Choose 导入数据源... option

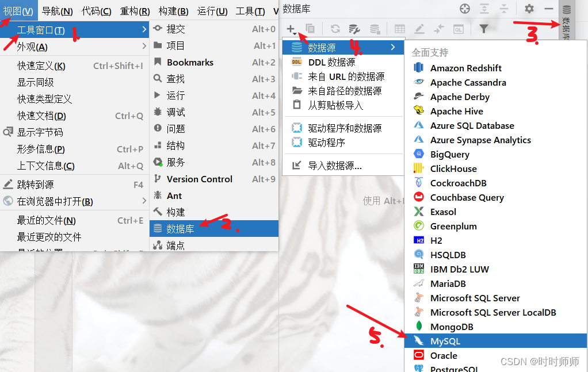click(x=343, y=166)
